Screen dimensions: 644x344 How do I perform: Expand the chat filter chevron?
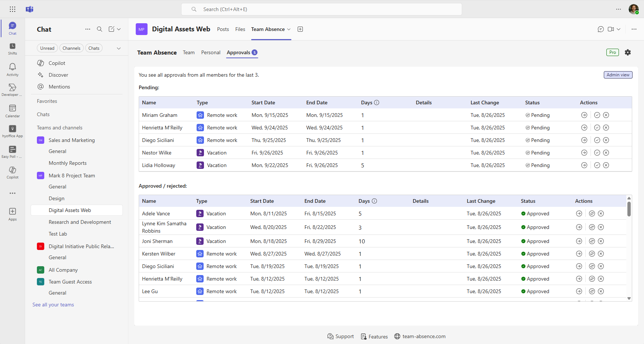coord(119,48)
